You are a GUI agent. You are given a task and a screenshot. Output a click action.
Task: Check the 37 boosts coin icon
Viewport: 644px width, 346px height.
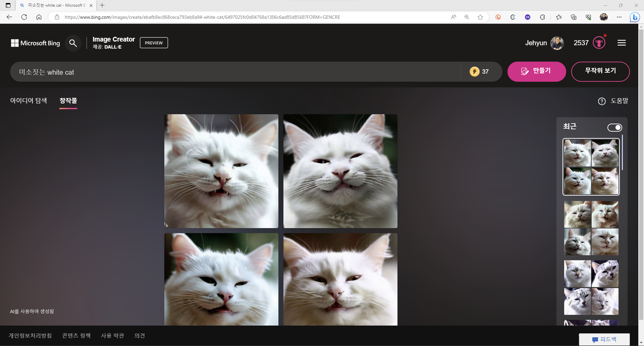tap(474, 71)
